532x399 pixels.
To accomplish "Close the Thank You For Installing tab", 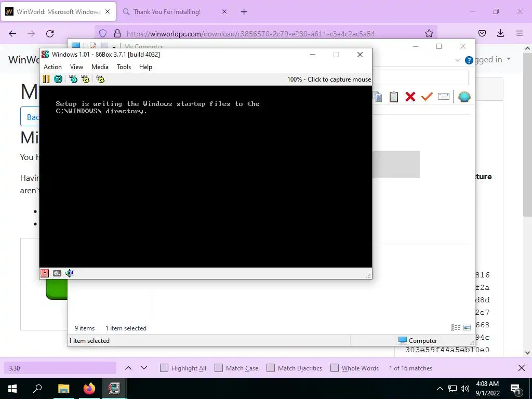I will click(x=224, y=11).
